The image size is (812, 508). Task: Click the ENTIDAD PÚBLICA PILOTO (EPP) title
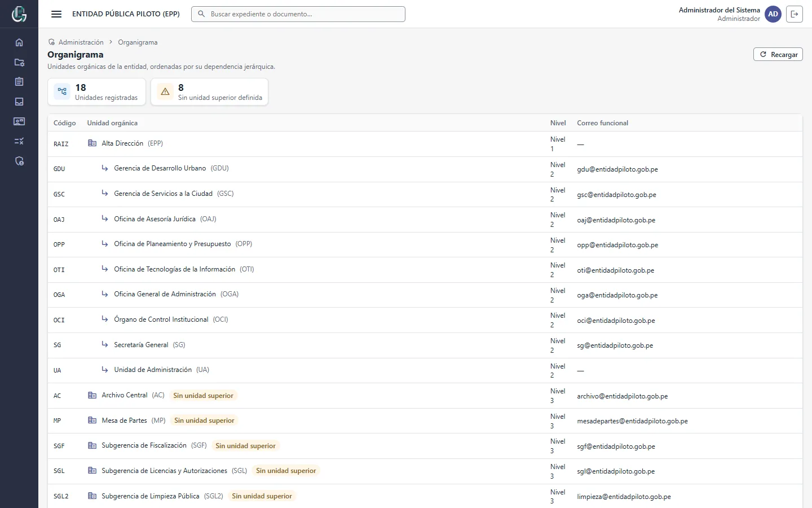(126, 14)
